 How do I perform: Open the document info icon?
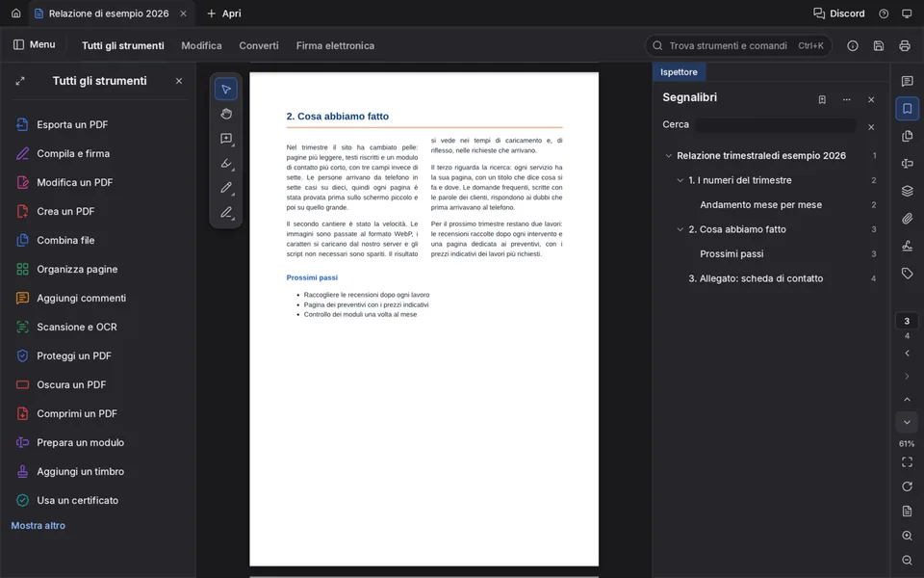pyautogui.click(x=852, y=45)
